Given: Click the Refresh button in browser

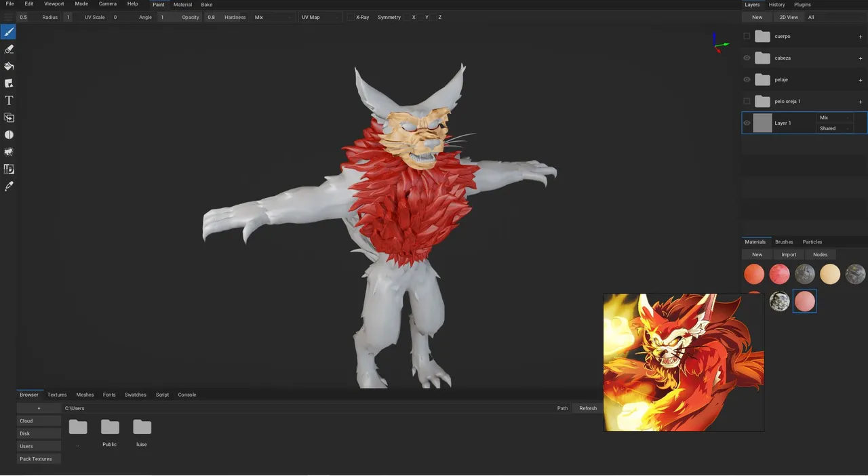Looking at the screenshot, I should click(x=588, y=408).
